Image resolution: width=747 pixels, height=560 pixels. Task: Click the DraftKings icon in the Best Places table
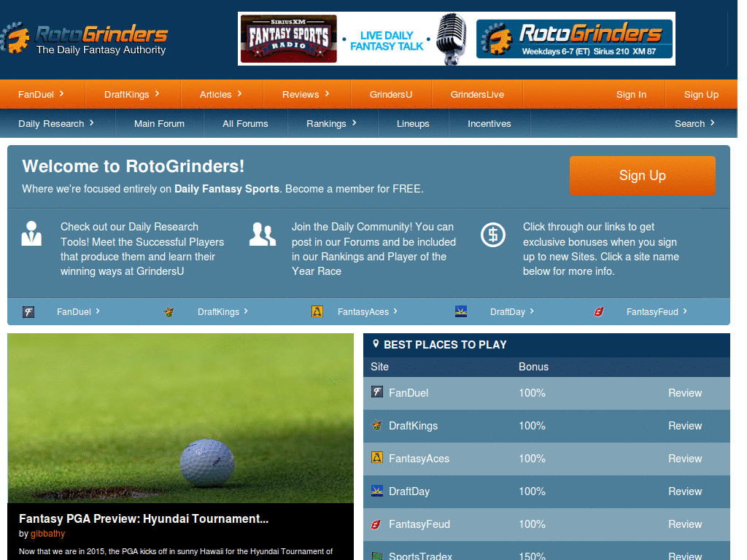coord(377,425)
